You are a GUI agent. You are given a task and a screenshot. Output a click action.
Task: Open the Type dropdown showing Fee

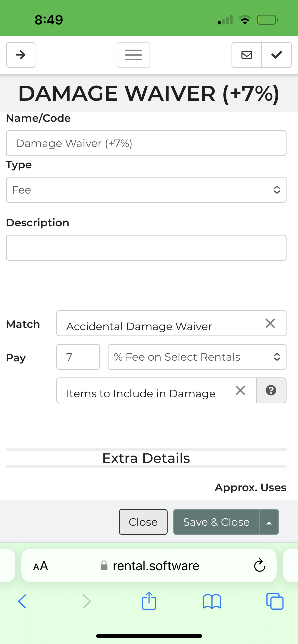pyautogui.click(x=146, y=190)
